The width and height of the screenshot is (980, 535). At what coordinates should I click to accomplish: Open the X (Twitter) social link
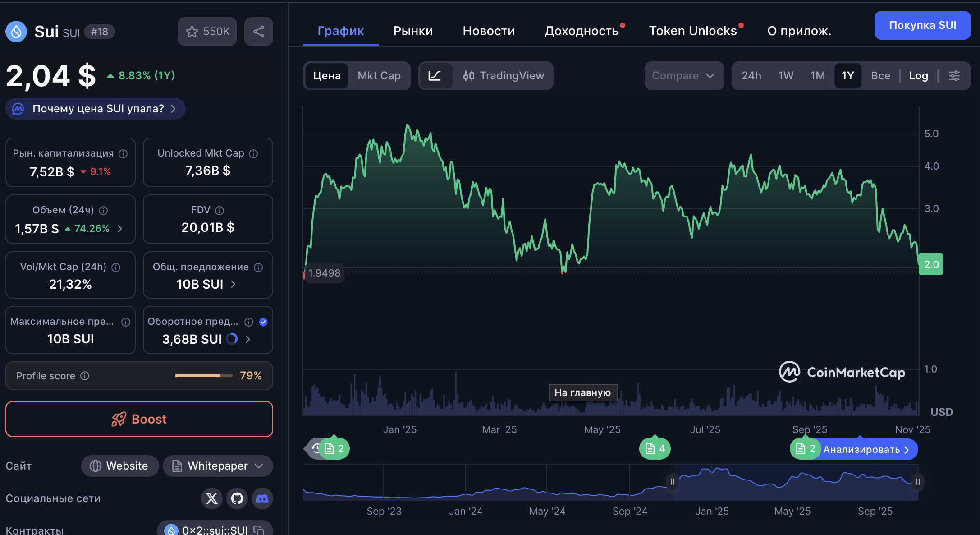[211, 498]
